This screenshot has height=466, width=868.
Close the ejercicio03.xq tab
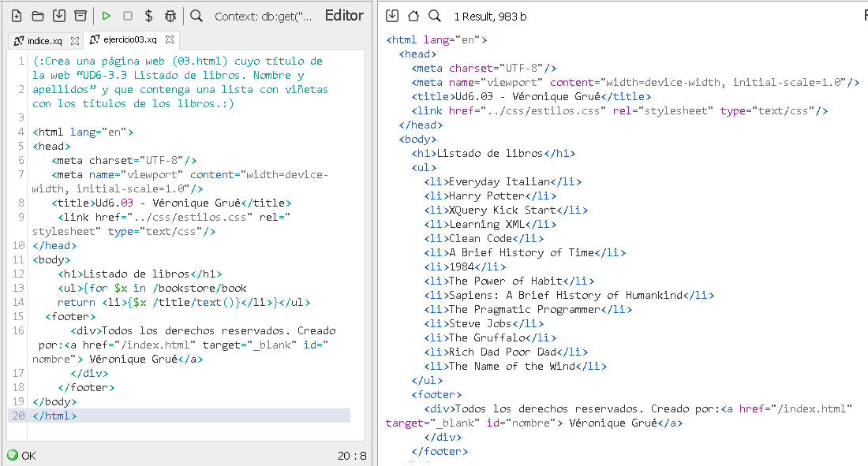click(170, 40)
